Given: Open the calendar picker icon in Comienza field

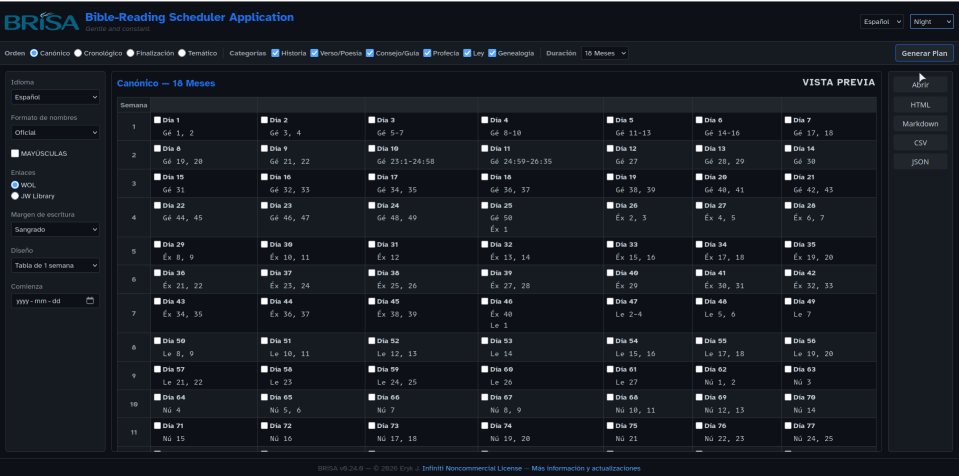Looking at the screenshot, I should coord(90,301).
